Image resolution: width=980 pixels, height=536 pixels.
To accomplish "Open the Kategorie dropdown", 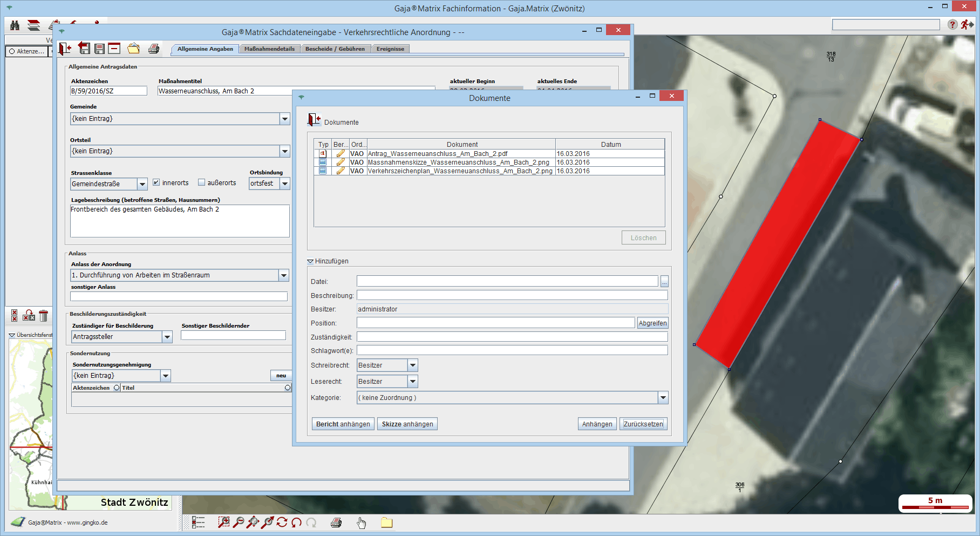I will coord(663,398).
